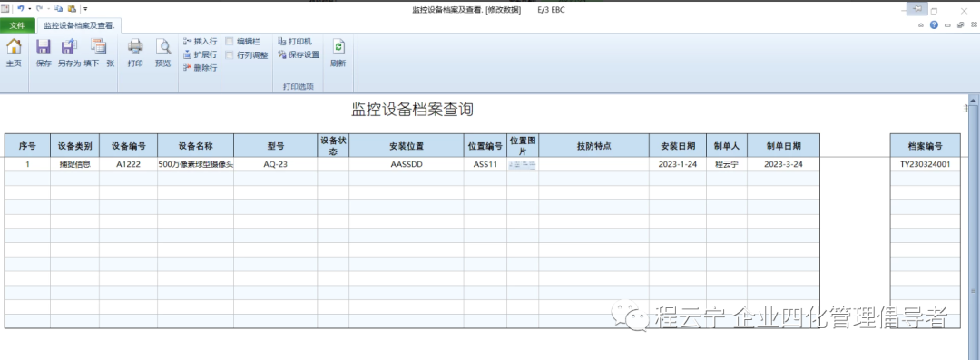
Task: Close the inner document window
Action: (x=973, y=25)
